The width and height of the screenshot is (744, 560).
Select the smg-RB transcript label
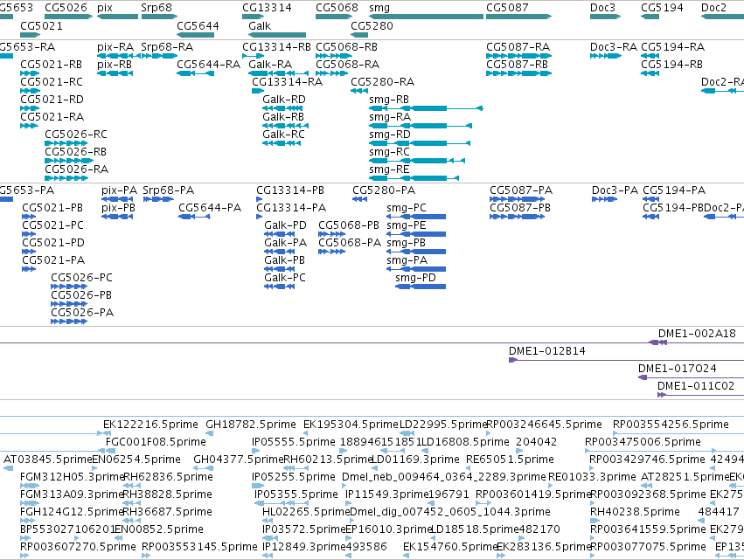click(x=389, y=100)
